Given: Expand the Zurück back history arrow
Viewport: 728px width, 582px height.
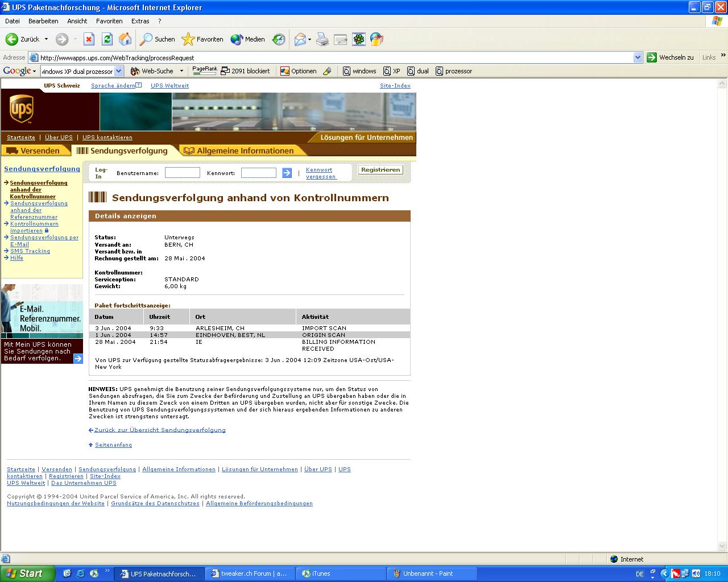Looking at the screenshot, I should [47, 39].
